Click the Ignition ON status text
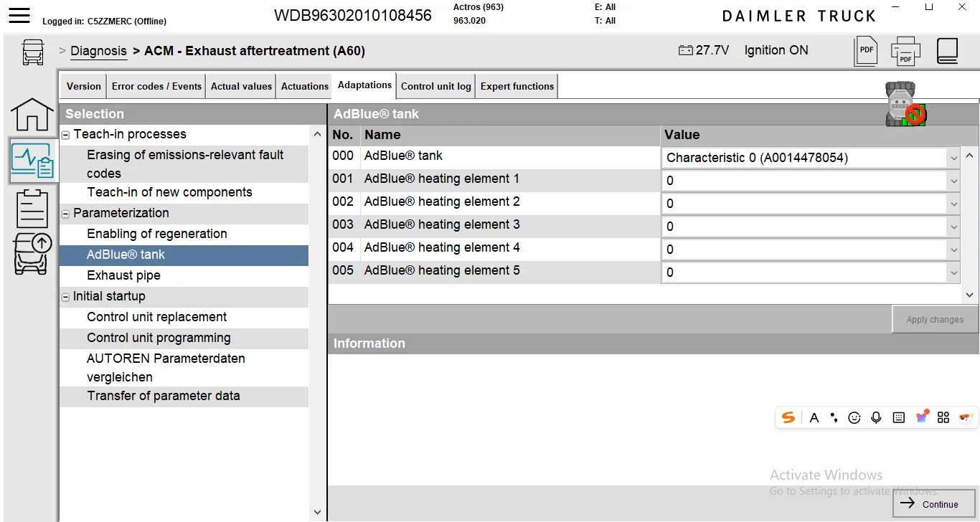The height and width of the screenshot is (522, 980). tap(776, 50)
